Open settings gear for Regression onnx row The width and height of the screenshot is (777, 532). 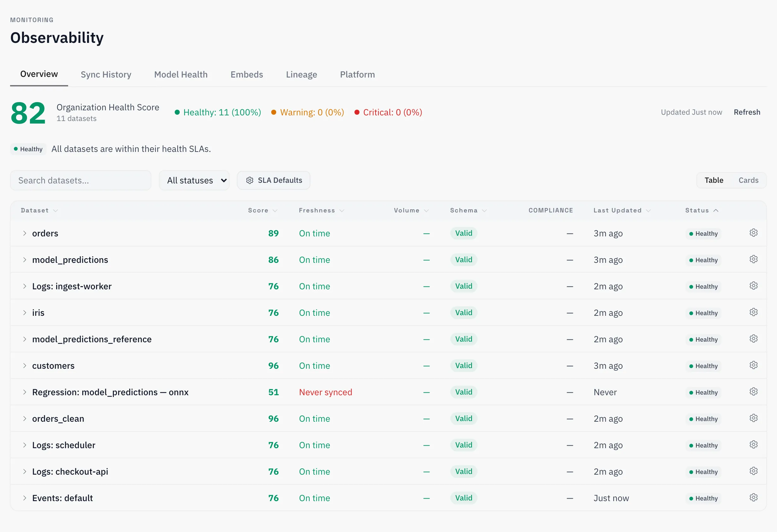pos(753,392)
